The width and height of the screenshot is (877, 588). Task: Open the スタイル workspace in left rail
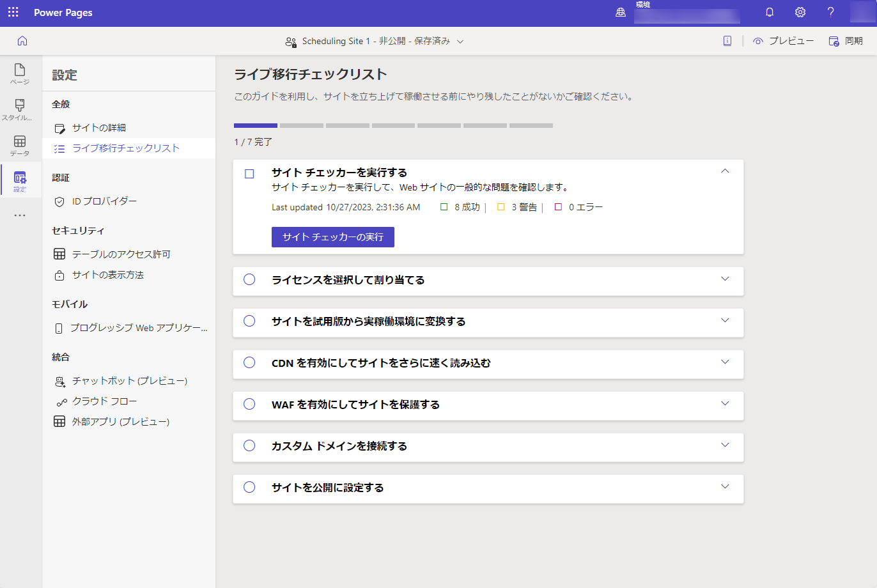tap(20, 110)
